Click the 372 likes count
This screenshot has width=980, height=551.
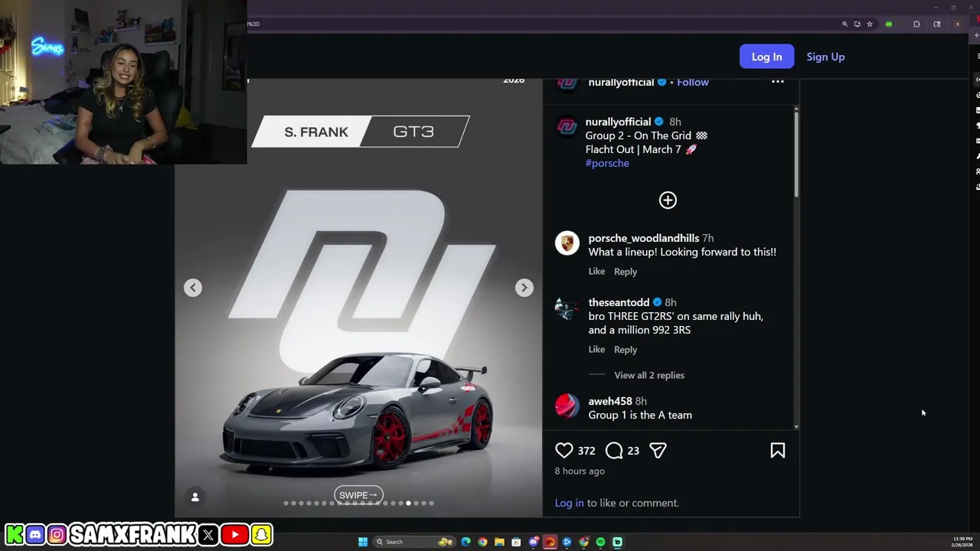[586, 451]
